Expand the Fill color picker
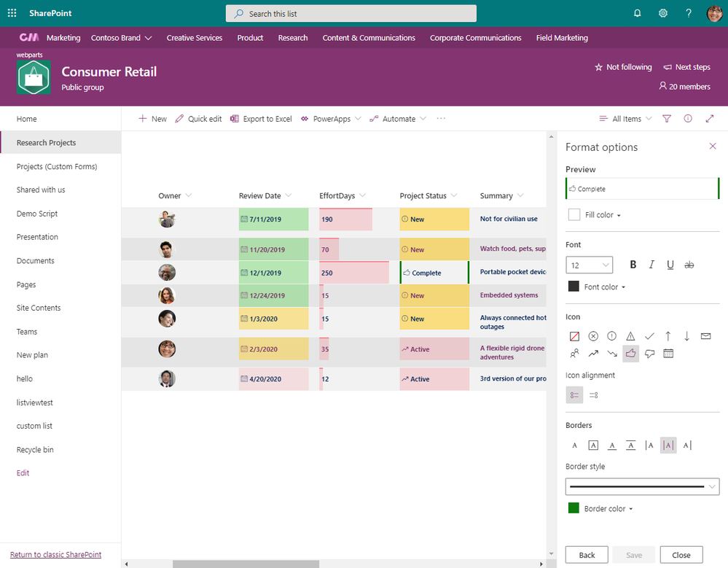The height and width of the screenshot is (568, 728). [595, 214]
